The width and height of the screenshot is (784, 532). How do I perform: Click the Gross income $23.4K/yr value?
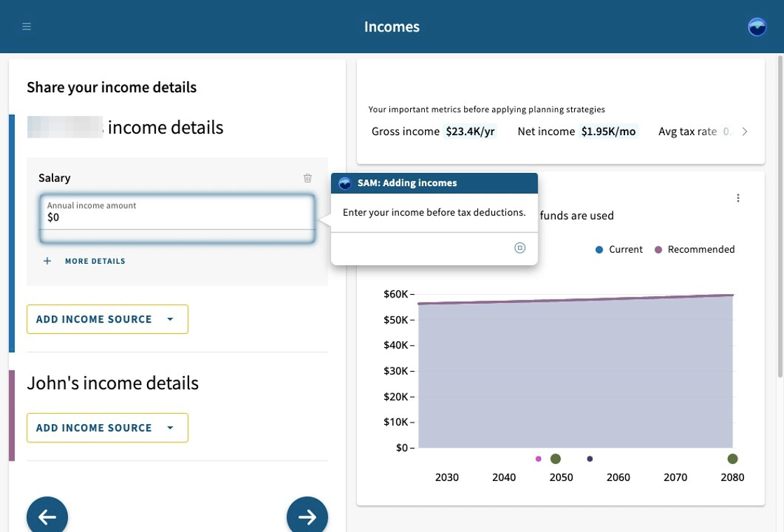click(x=470, y=132)
